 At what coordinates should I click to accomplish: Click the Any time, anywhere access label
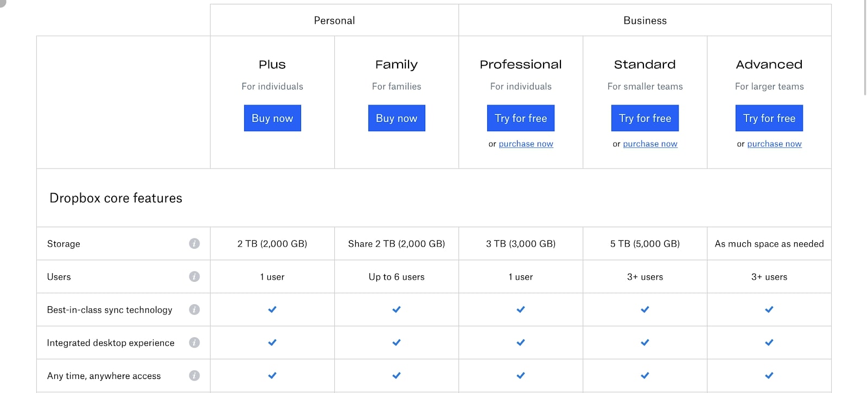tap(104, 376)
